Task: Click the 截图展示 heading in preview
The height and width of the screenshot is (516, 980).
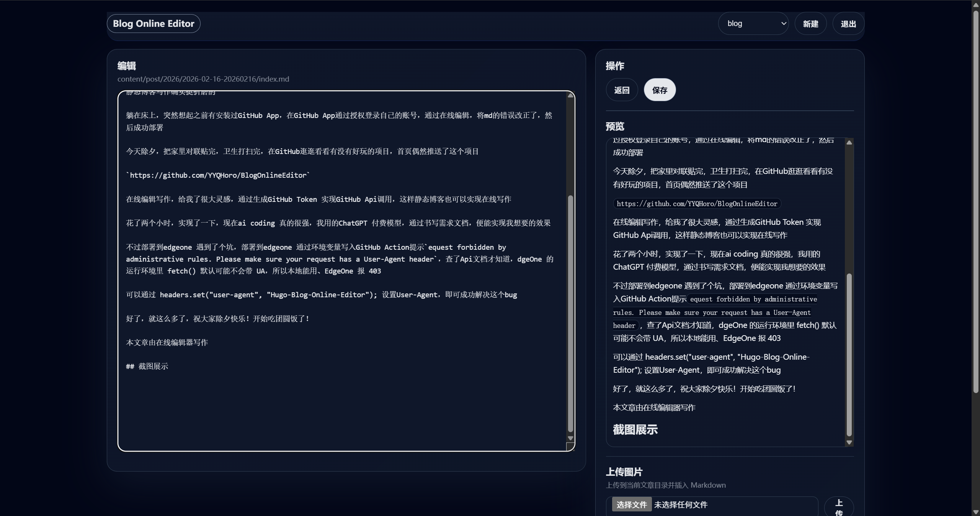Action: (635, 430)
